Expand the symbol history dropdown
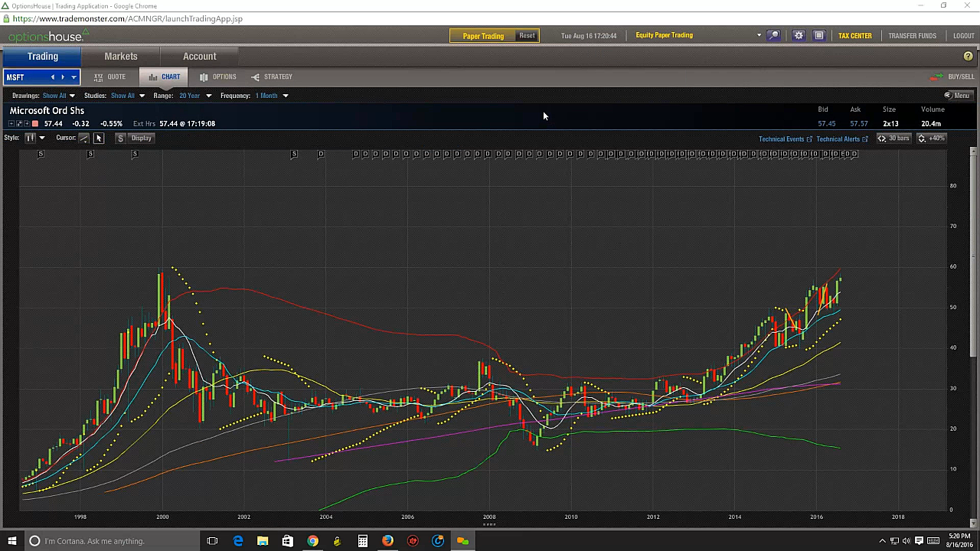Image resolution: width=980 pixels, height=551 pixels. pos(73,77)
